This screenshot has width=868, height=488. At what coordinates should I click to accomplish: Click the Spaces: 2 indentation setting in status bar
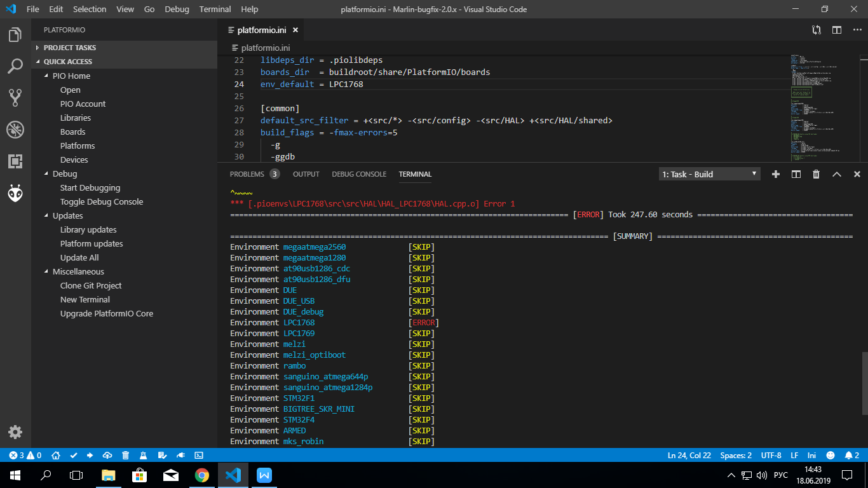point(736,456)
